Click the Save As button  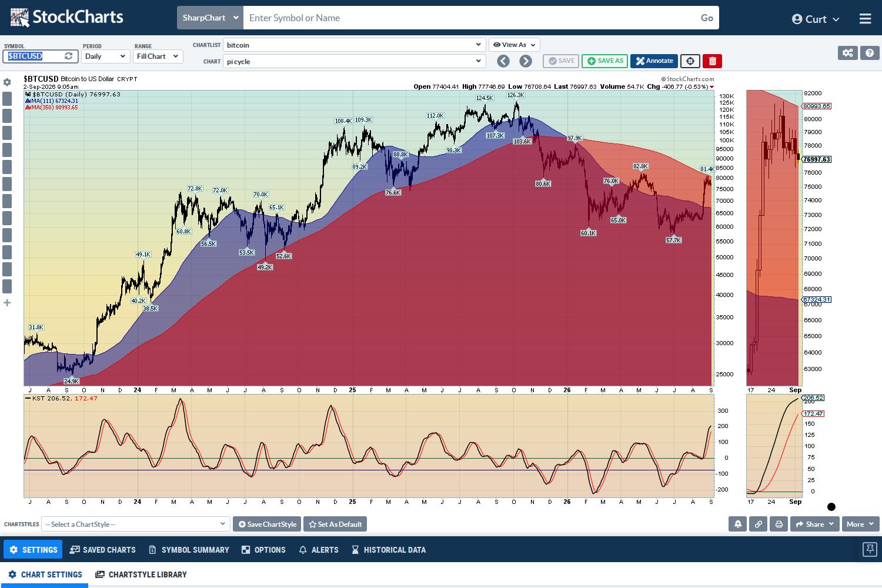[605, 61]
